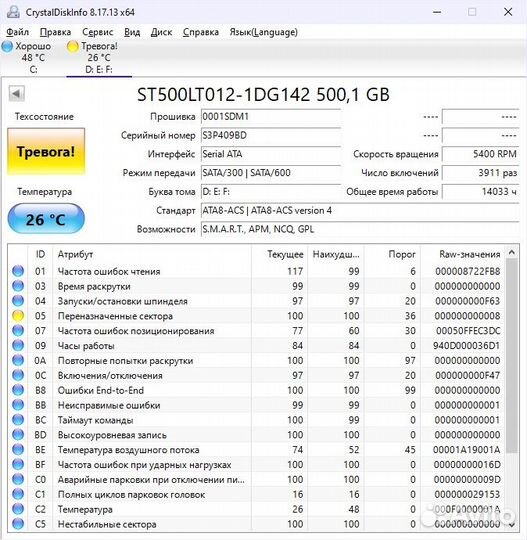Click blue status icon for Частота ошибок чтения
Image resolution: width=527 pixels, height=540 pixels.
(x=18, y=271)
